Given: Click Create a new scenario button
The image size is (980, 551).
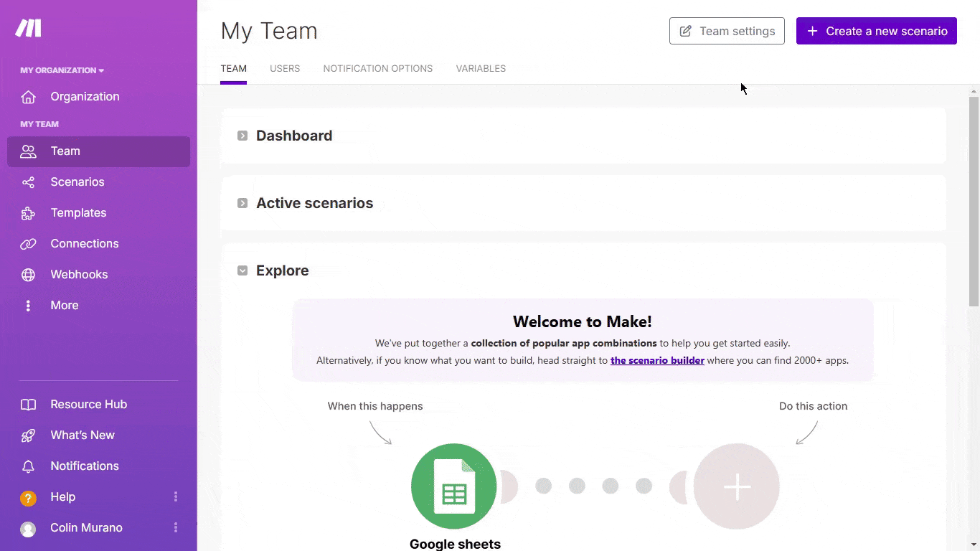Looking at the screenshot, I should [877, 31].
